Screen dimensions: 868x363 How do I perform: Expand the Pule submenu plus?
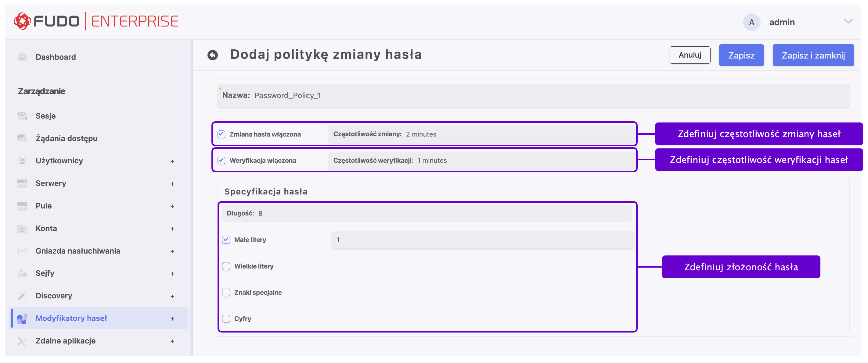(x=172, y=206)
